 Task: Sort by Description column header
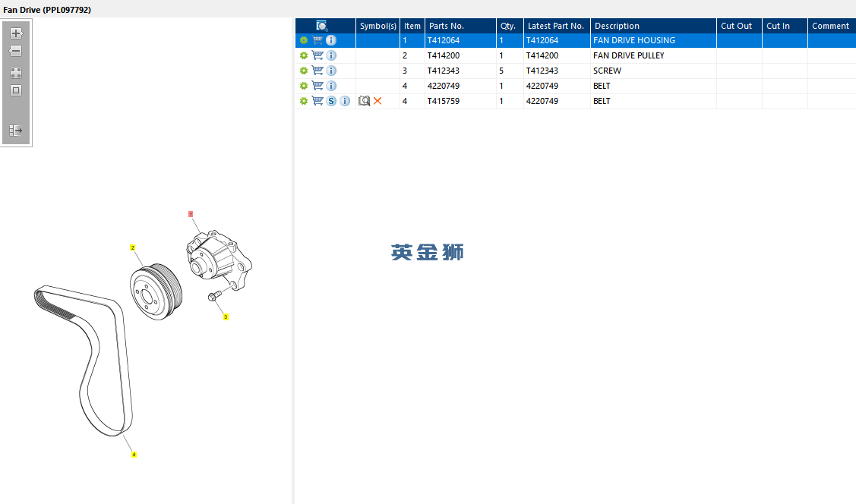click(653, 26)
